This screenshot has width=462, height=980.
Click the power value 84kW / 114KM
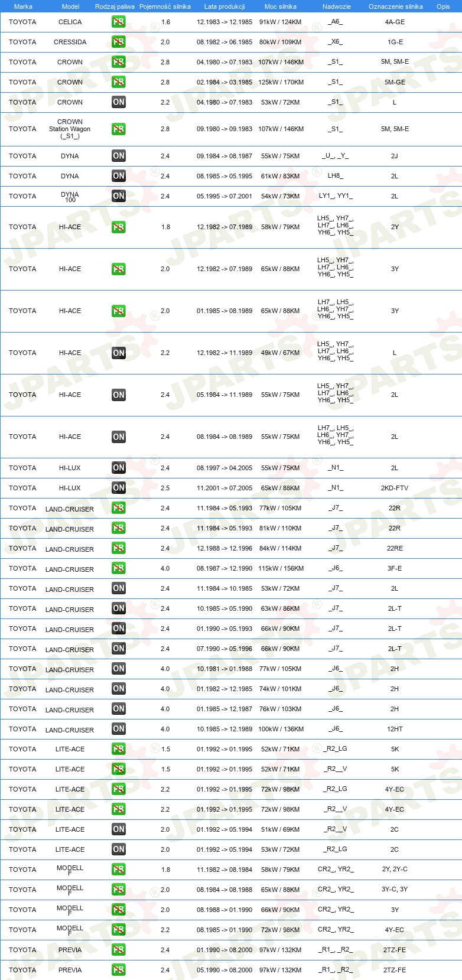tap(280, 548)
